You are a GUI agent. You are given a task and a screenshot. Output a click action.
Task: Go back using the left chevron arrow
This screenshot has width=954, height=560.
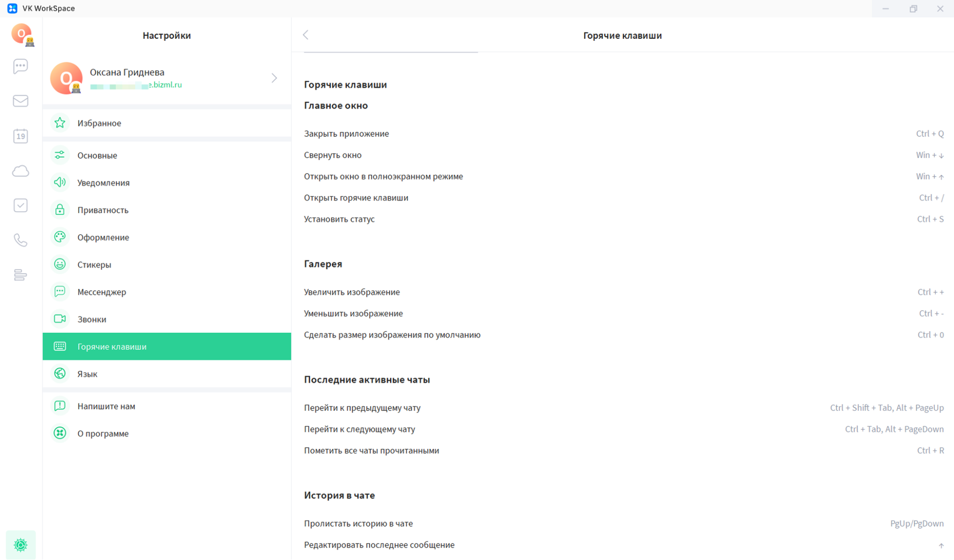coord(306,35)
